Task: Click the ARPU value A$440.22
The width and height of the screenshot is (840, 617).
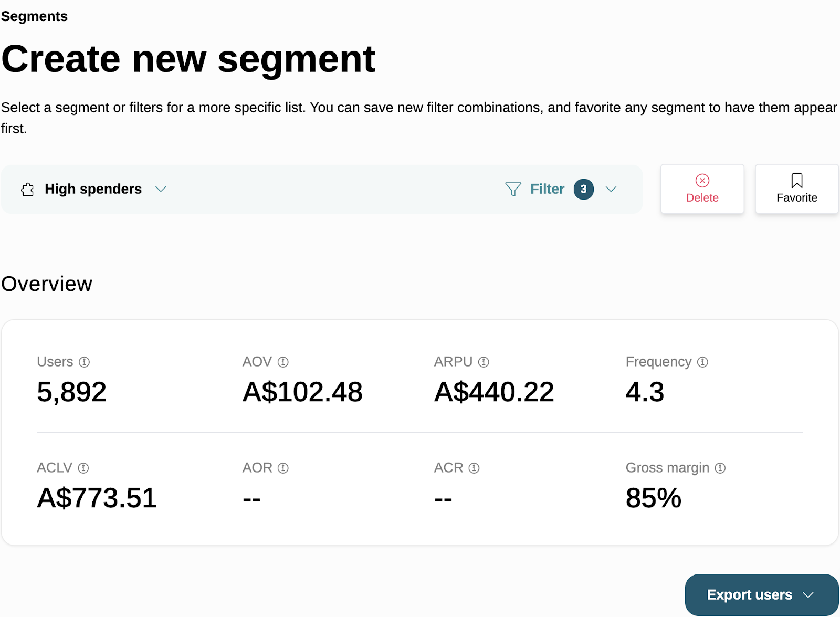Action: [x=494, y=392]
